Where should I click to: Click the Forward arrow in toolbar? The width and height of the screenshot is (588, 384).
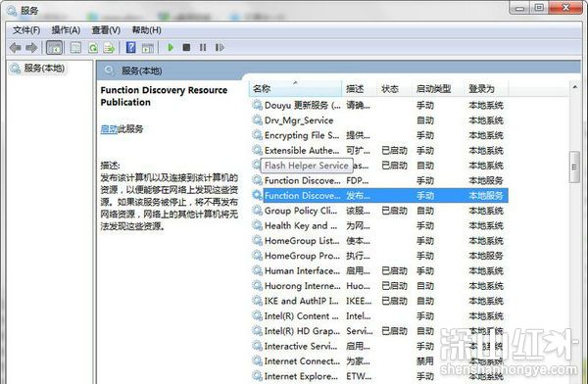click(x=31, y=48)
